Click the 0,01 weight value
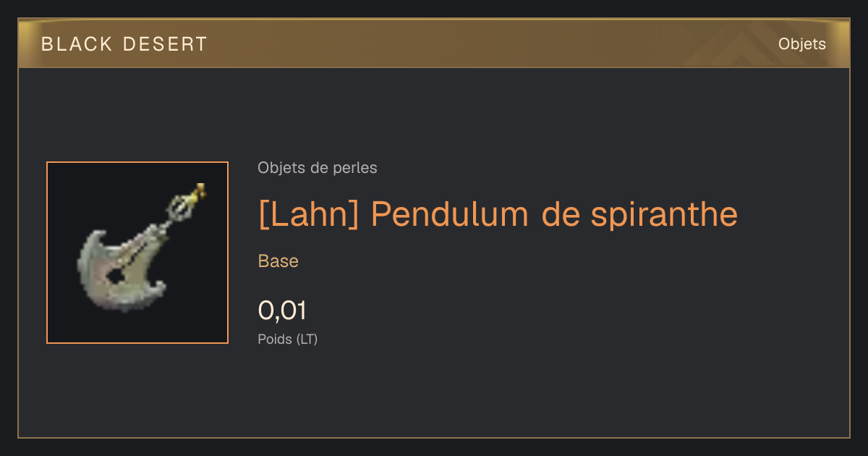Image resolution: width=868 pixels, height=456 pixels. click(x=282, y=311)
